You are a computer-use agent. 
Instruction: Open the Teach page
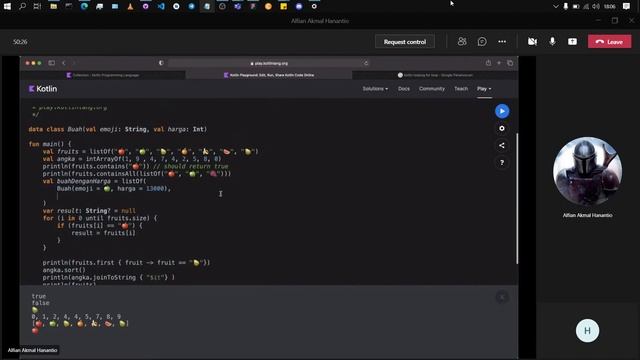tap(461, 89)
